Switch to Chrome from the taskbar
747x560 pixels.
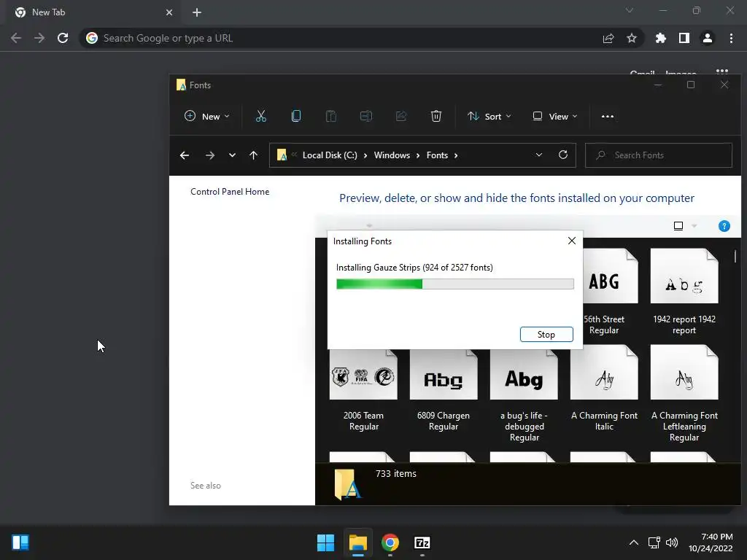pyautogui.click(x=390, y=542)
